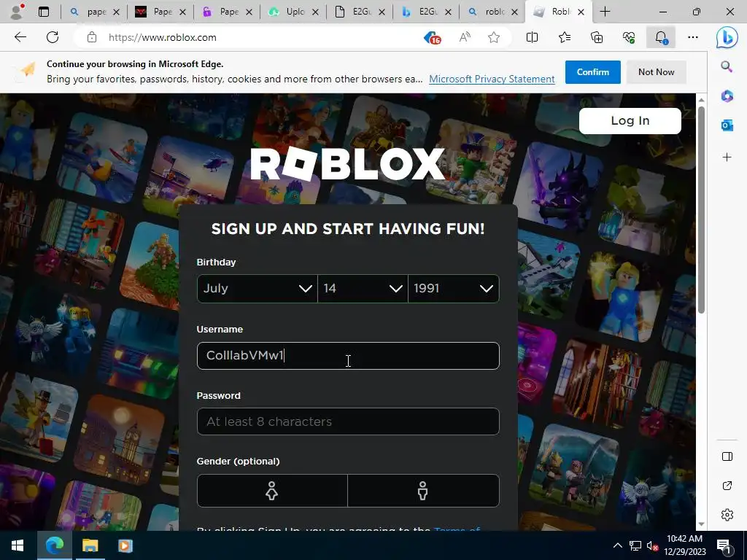This screenshot has width=747, height=560.
Task: Open link in new window sidebar icon
Action: click(x=727, y=486)
